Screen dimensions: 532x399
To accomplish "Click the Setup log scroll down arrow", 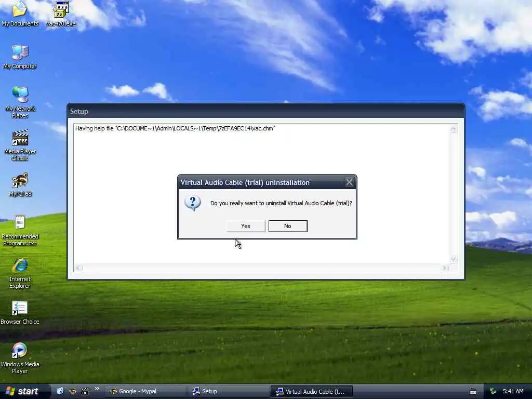I will click(453, 259).
